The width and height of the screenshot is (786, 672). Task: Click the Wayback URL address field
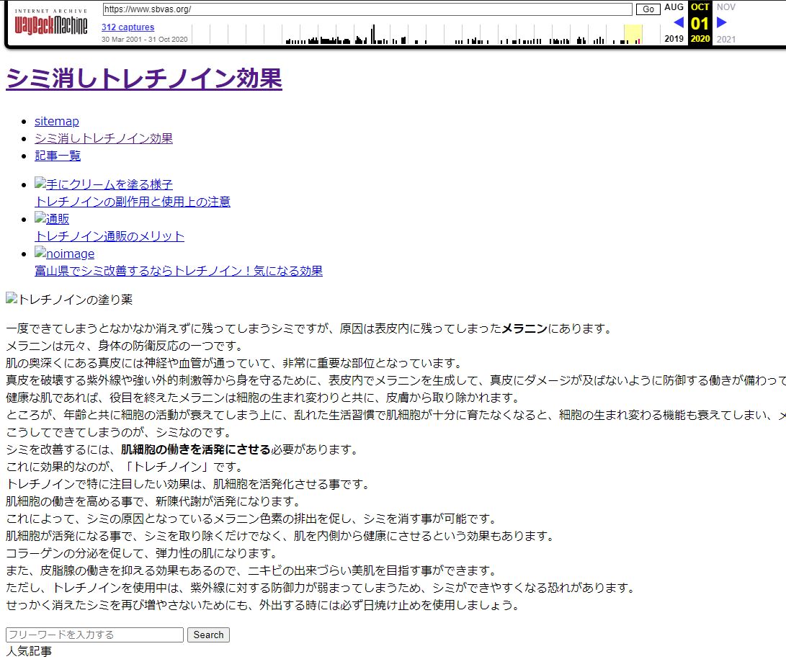tap(367, 9)
